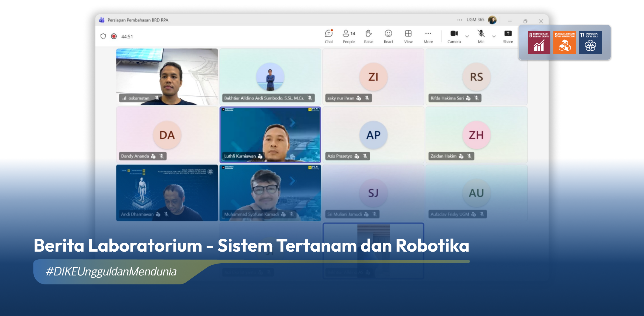Click the SDG 17 Partnerships badge

(x=590, y=42)
